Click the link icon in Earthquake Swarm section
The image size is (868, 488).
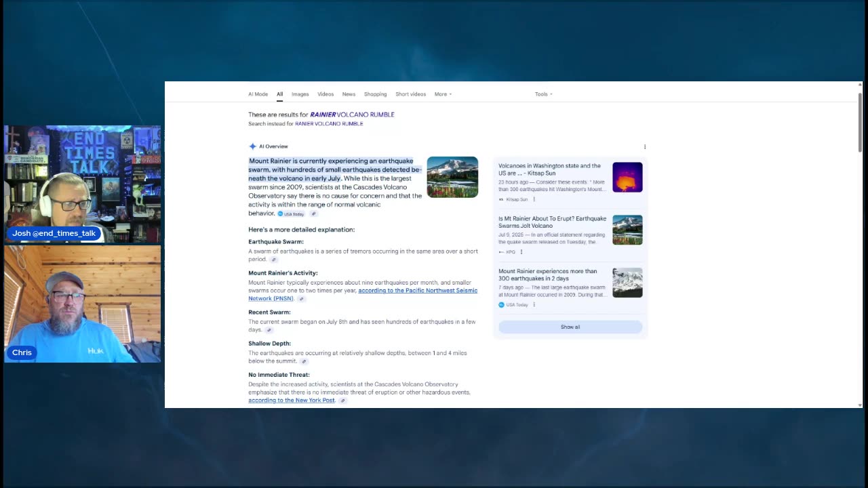coord(274,260)
